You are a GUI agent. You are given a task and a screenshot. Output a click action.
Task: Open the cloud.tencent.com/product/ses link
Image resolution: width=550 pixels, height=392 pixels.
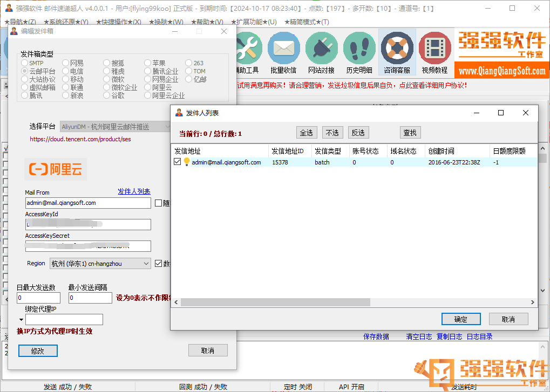[80, 139]
